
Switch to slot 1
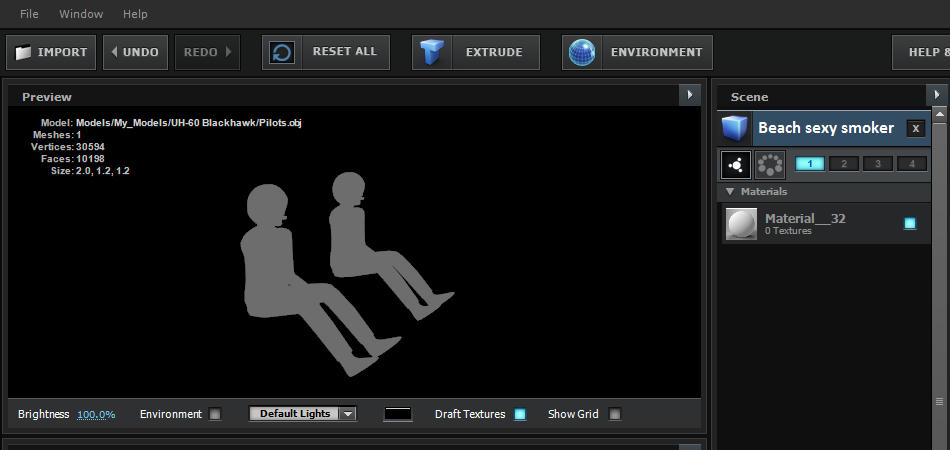(809, 164)
